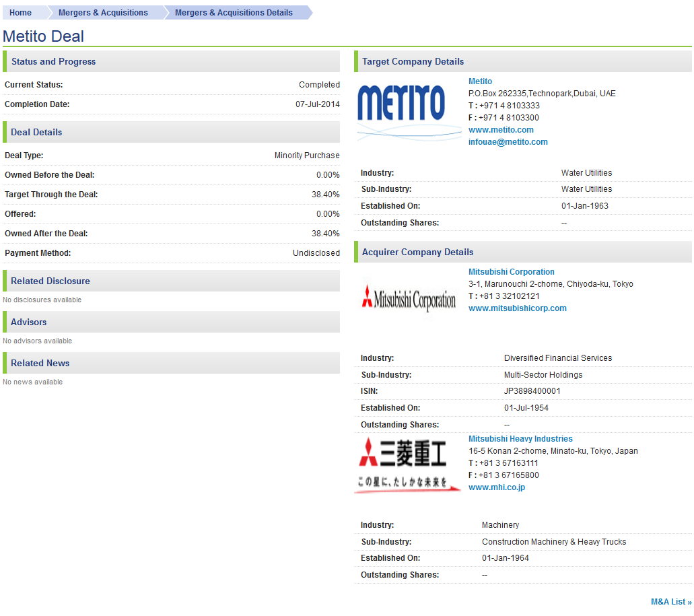Click the Mitsubishi Corporation logo image
694x616 pixels.
click(x=409, y=298)
